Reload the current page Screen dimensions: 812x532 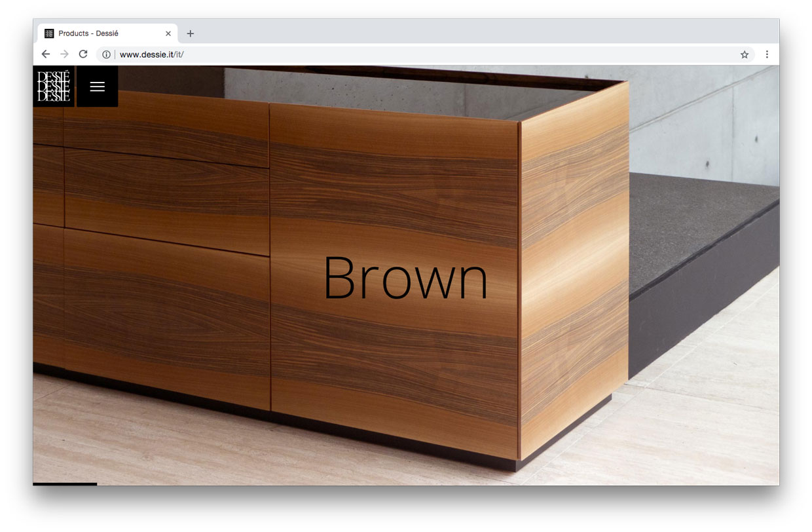pyautogui.click(x=83, y=54)
